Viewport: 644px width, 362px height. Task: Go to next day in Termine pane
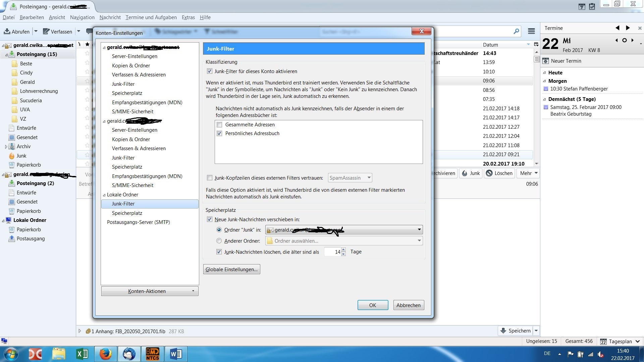click(633, 40)
